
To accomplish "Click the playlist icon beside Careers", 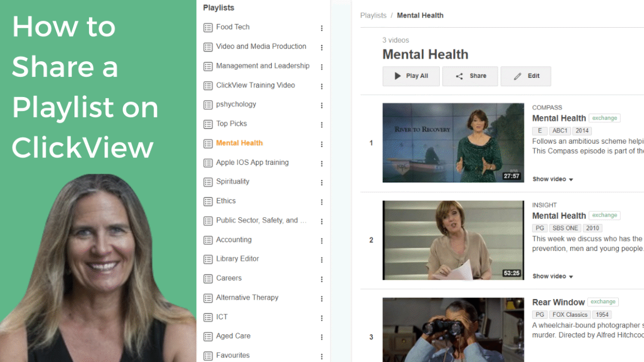I will pos(208,279).
